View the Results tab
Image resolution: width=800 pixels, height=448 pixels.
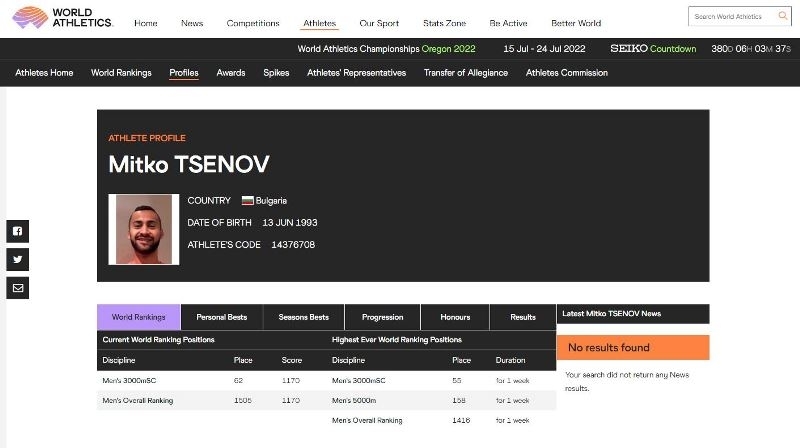[x=523, y=317]
